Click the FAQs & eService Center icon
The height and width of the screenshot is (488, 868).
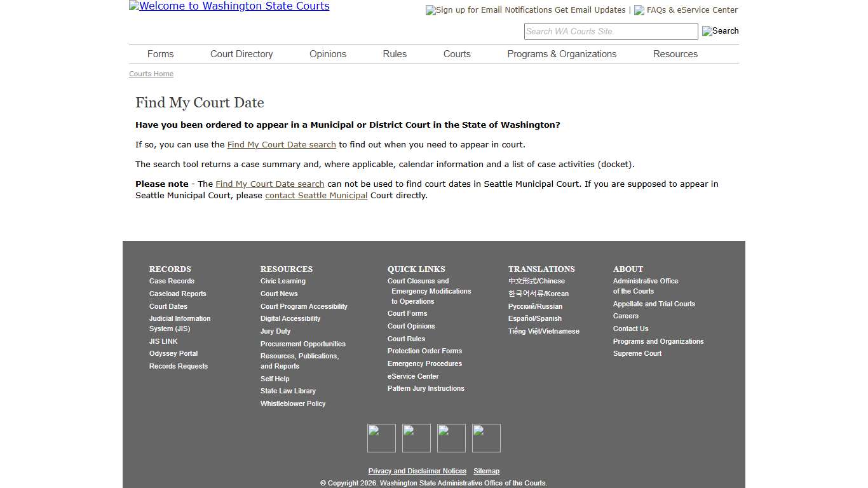click(x=639, y=10)
